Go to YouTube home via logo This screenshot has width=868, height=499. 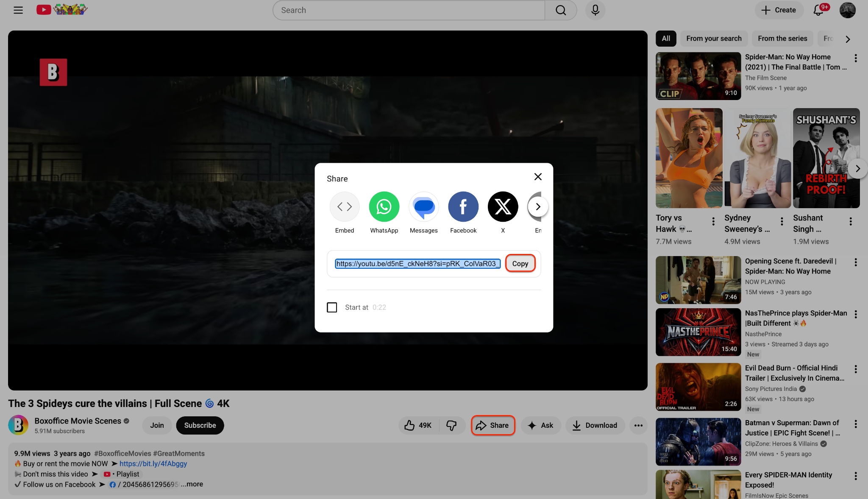tap(62, 9)
